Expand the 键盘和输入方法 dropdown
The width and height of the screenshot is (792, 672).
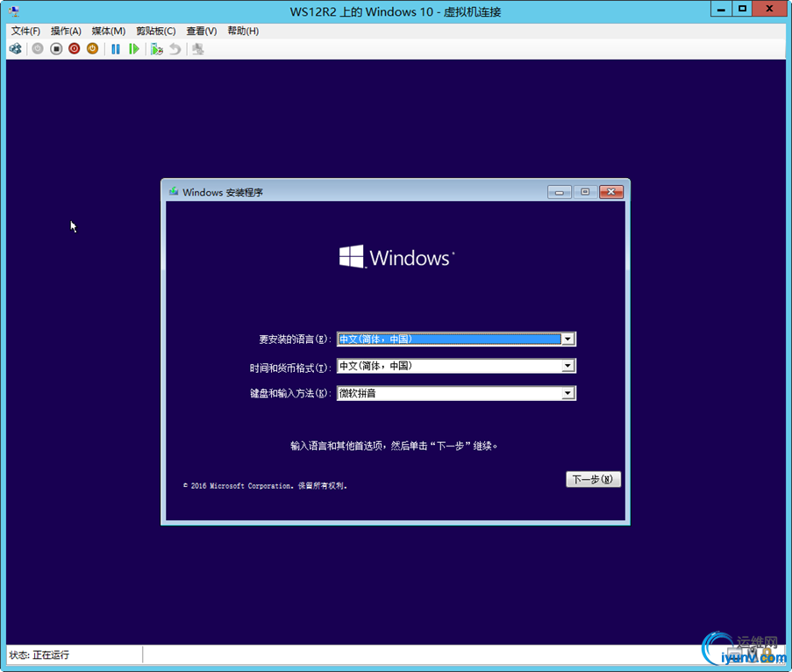pos(568,393)
